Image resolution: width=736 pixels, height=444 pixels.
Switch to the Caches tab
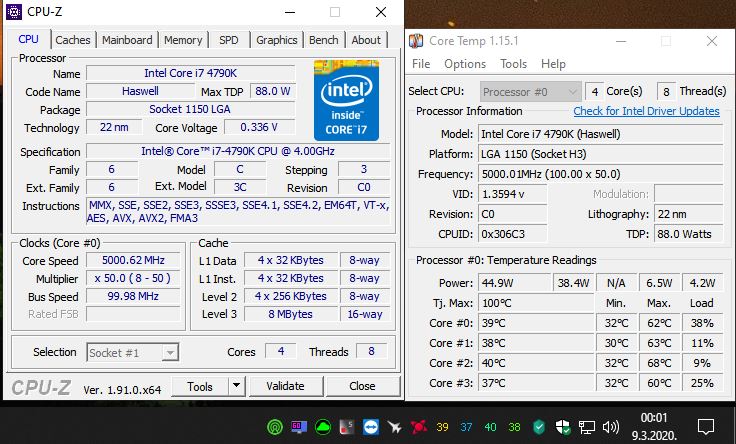tap(73, 40)
